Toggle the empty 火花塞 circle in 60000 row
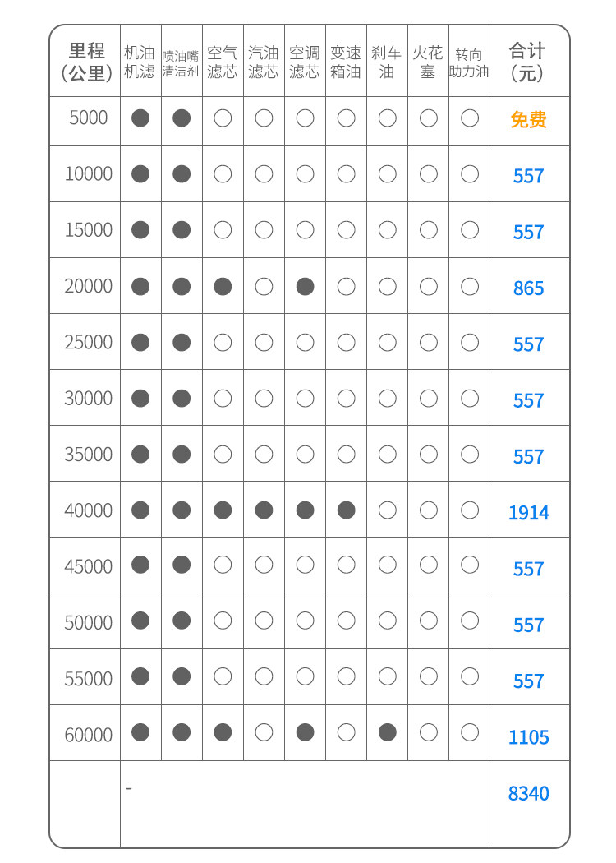This screenshot has width=616, height=863. [x=428, y=732]
